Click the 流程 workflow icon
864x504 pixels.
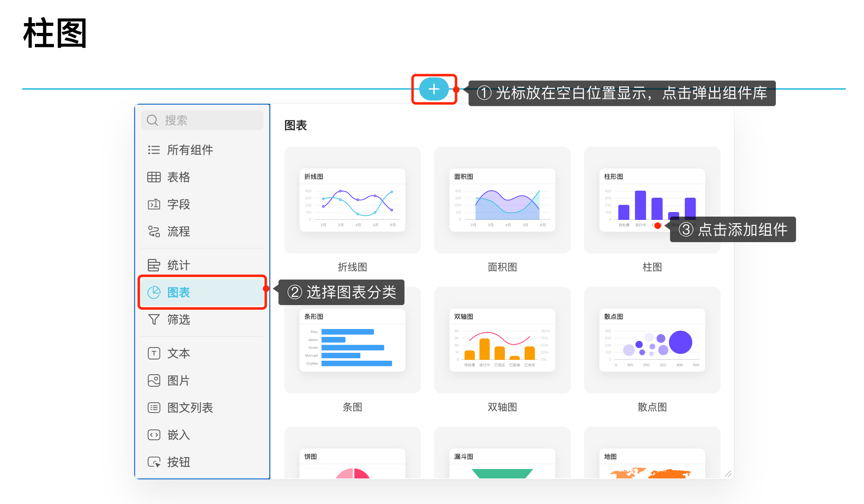[x=154, y=231]
